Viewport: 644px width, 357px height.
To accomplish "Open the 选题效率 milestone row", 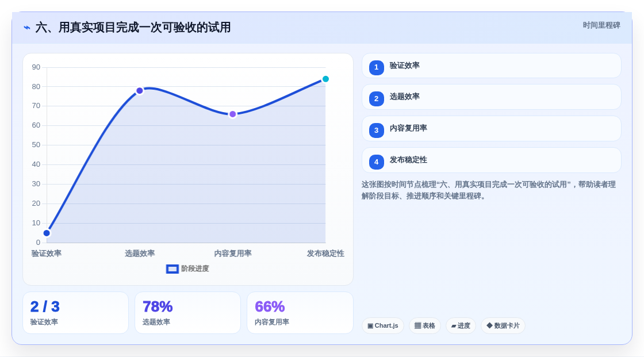I will click(x=491, y=97).
